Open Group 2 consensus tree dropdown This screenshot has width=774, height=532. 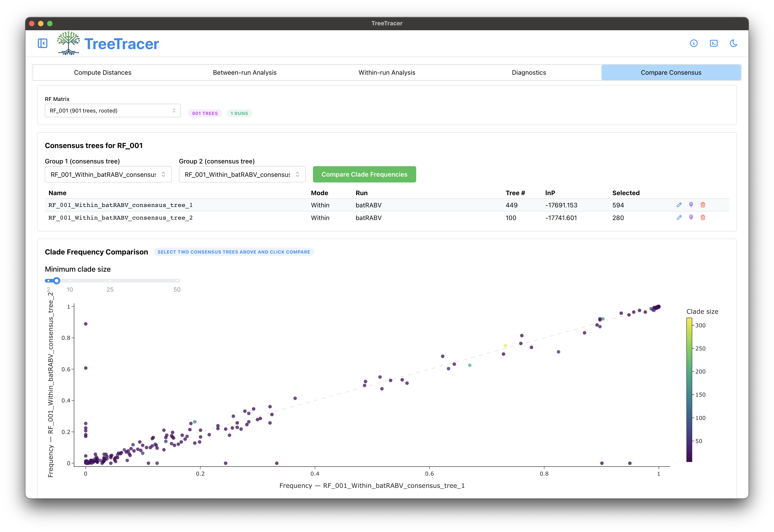pos(242,174)
